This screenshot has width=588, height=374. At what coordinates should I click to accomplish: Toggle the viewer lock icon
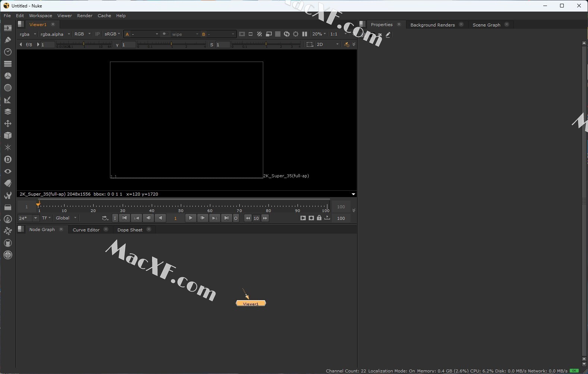319,218
